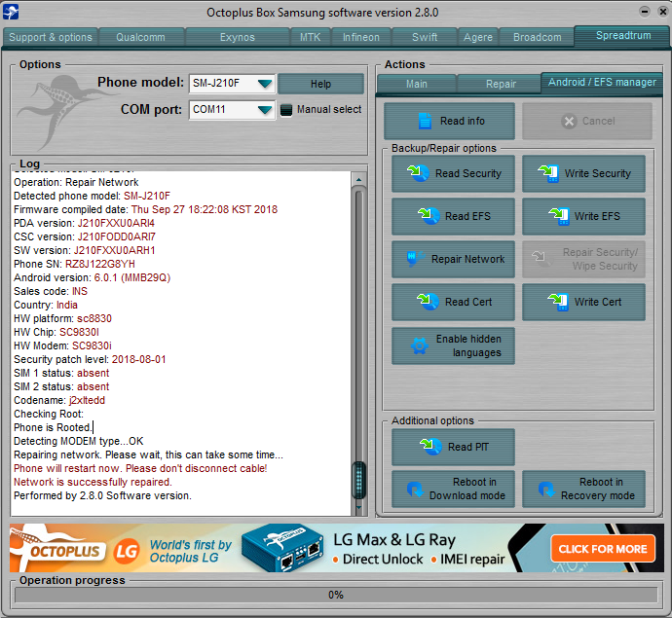Click the Operation progress bar

click(x=336, y=595)
